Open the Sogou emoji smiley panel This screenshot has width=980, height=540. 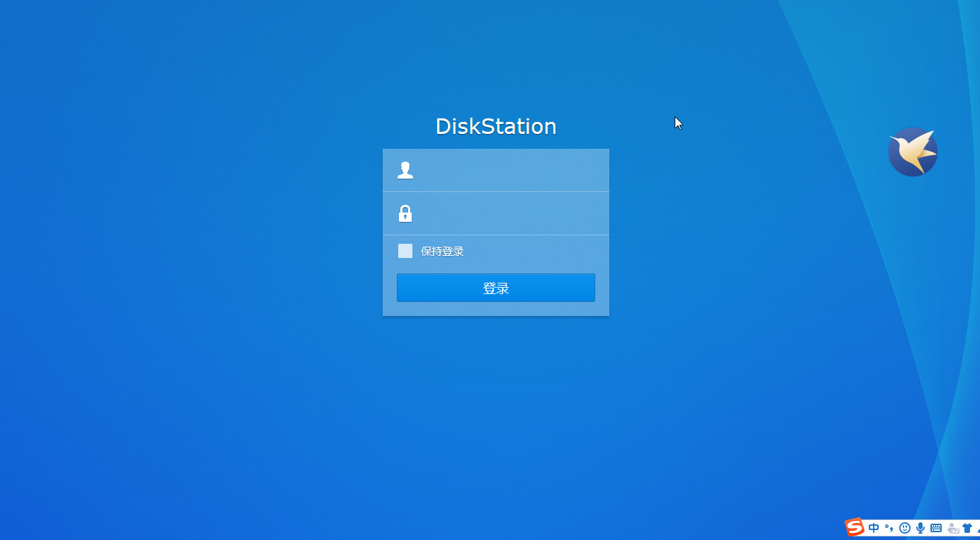(905, 528)
